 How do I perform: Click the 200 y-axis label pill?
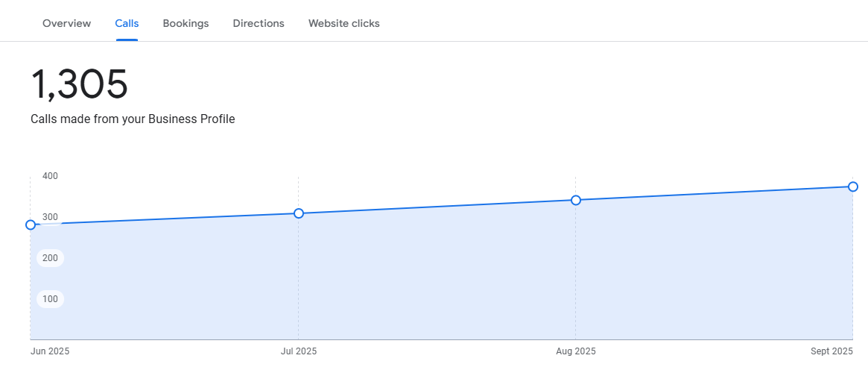click(x=51, y=258)
